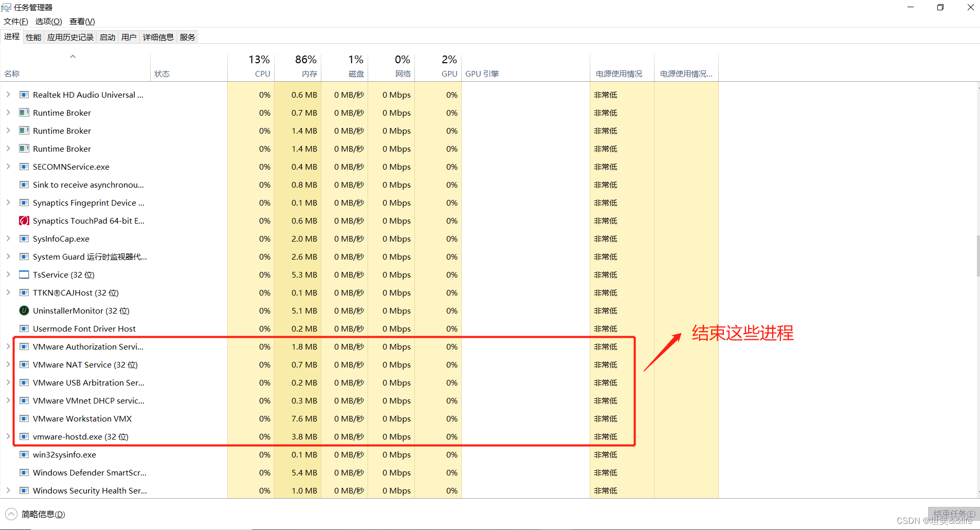Viewport: 980px width, 530px height.
Task: Click the TsService (32 位) window icon
Action: point(24,275)
